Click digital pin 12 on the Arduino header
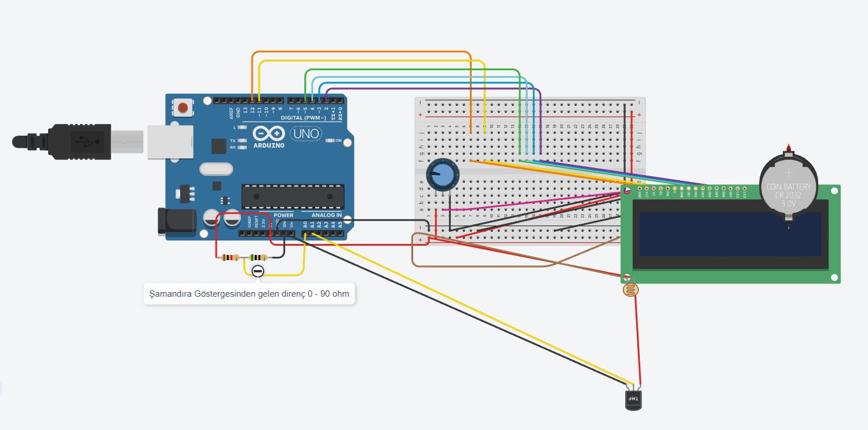The width and height of the screenshot is (868, 430). [253, 100]
